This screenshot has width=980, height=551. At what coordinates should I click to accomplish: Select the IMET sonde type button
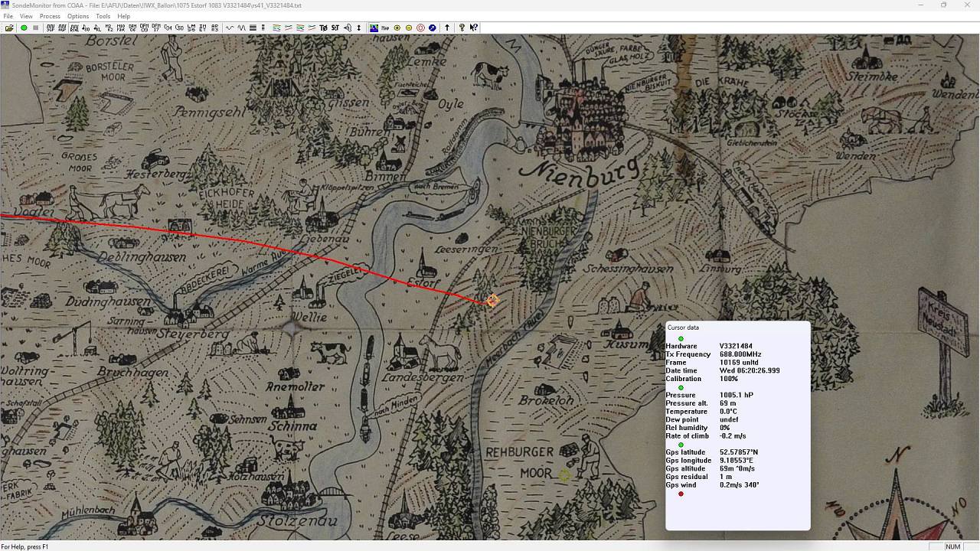203,28
